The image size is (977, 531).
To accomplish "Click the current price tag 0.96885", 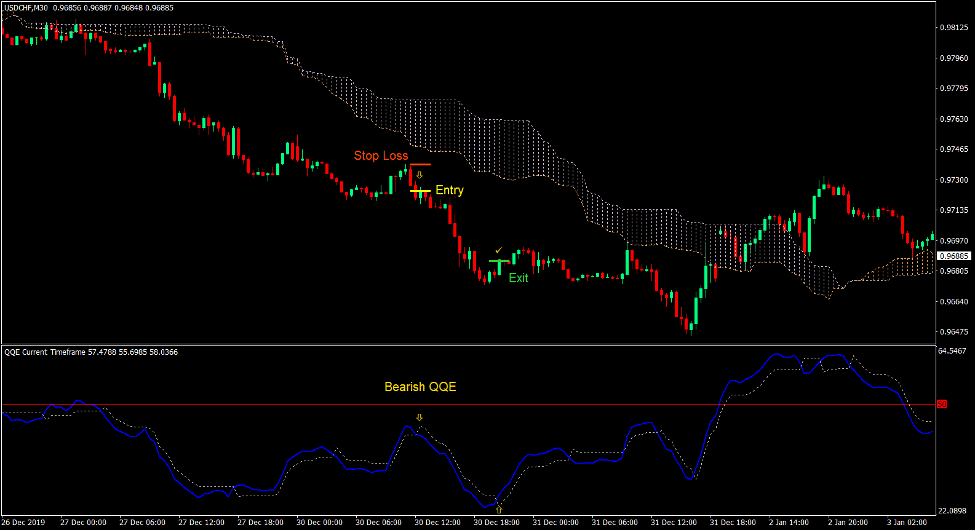I will tap(954, 256).
